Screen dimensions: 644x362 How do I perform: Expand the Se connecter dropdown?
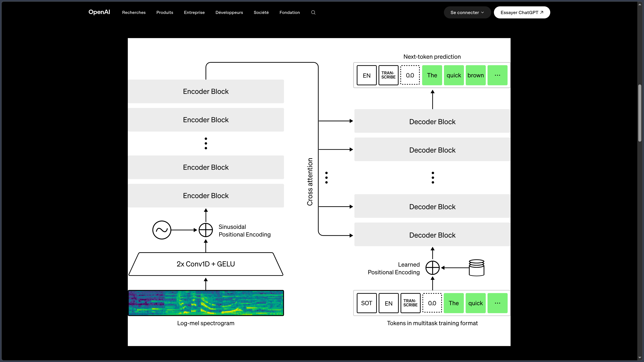tap(467, 13)
